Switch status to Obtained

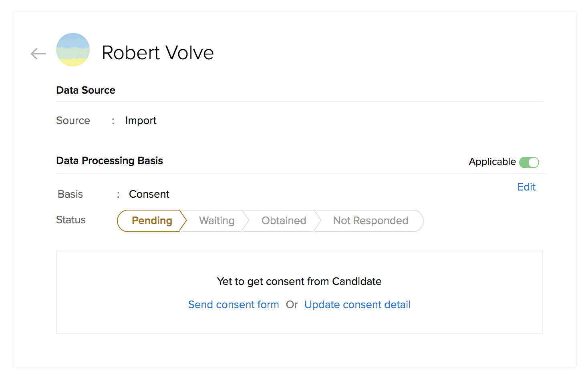tap(284, 221)
